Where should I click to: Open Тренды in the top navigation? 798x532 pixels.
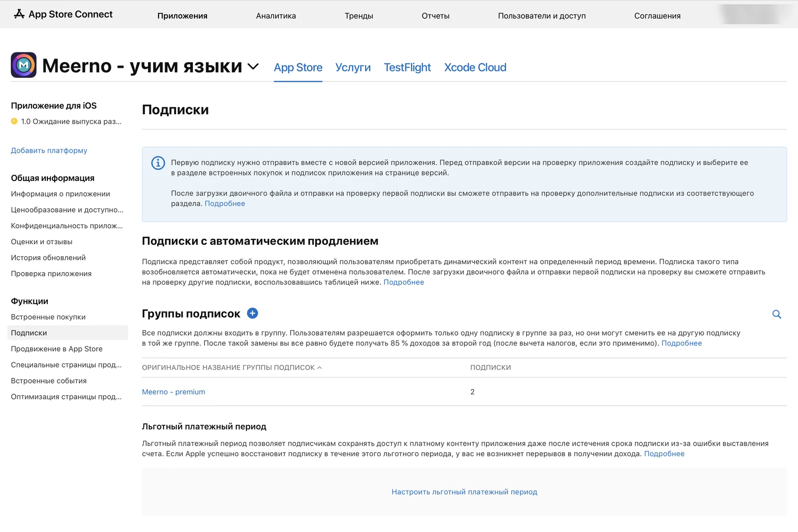coord(359,16)
